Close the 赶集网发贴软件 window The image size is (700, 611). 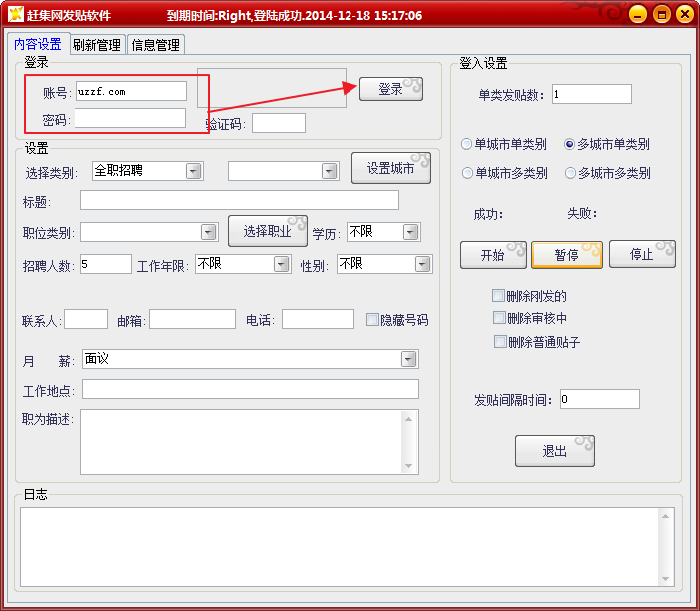(685, 14)
